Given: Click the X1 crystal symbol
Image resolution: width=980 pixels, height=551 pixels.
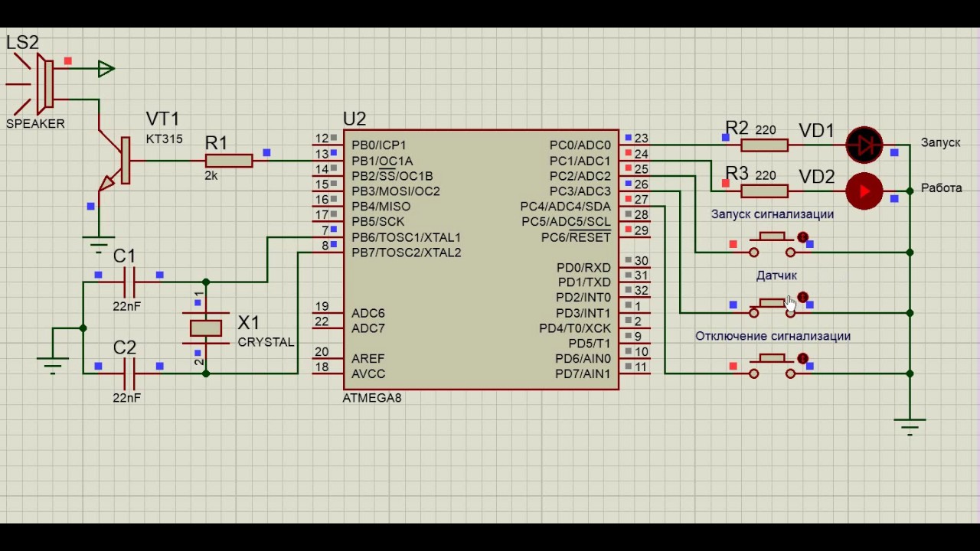Looking at the screenshot, I should (206, 328).
